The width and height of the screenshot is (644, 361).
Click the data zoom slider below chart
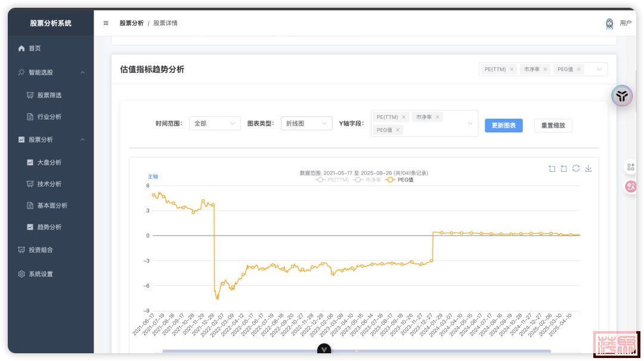(x=357, y=351)
